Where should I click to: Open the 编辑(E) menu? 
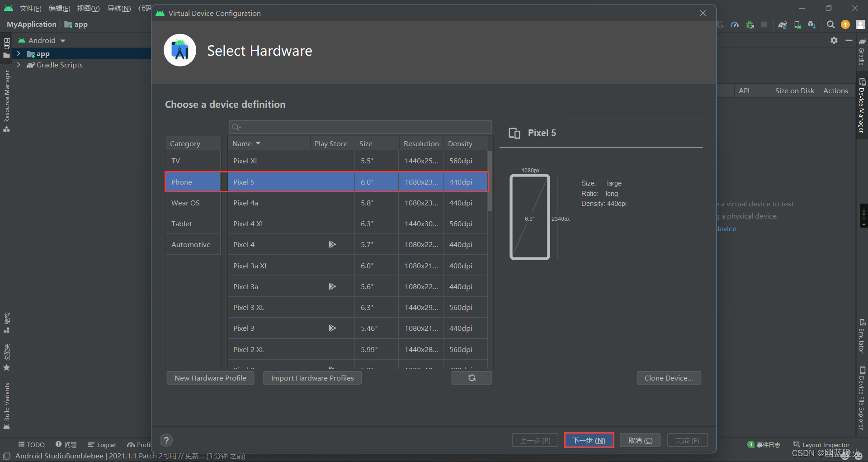60,9
